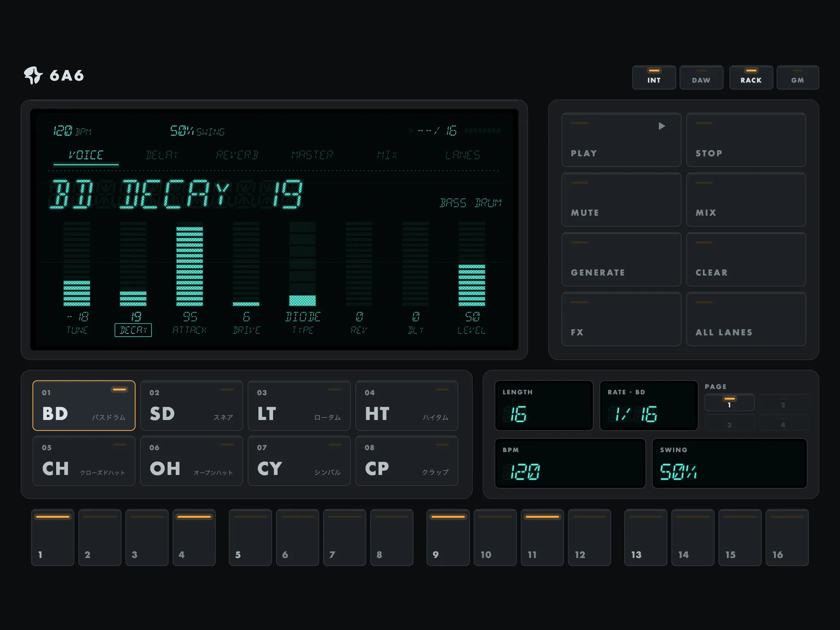Viewport: 840px width, 630px height.
Task: Adjust the LEVEL bar meter
Action: click(472, 264)
